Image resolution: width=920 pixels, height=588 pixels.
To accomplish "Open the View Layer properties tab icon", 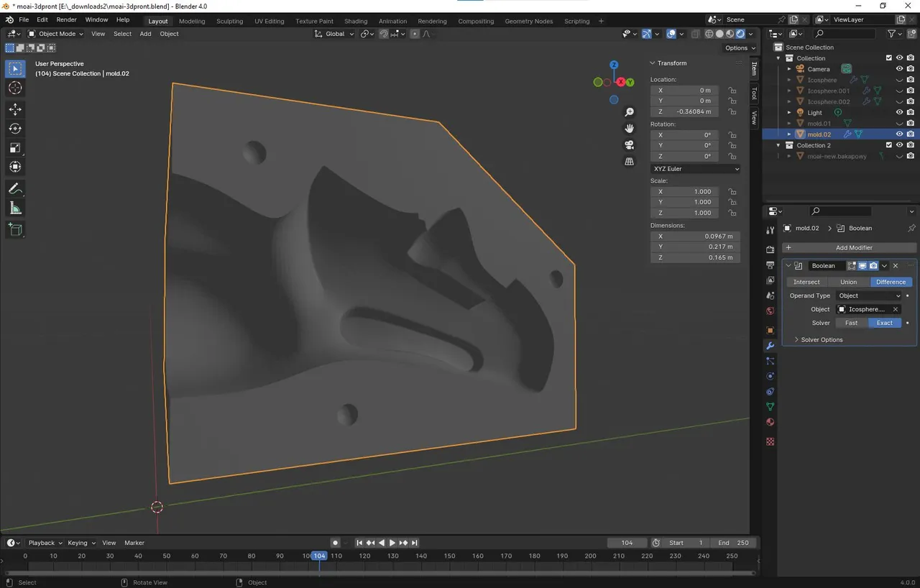I will click(x=770, y=280).
